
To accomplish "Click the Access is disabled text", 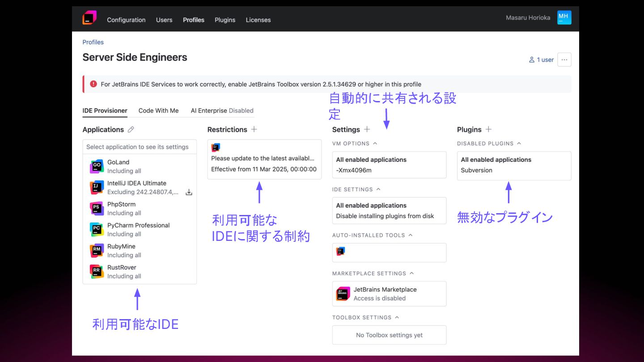I will coord(380,299).
